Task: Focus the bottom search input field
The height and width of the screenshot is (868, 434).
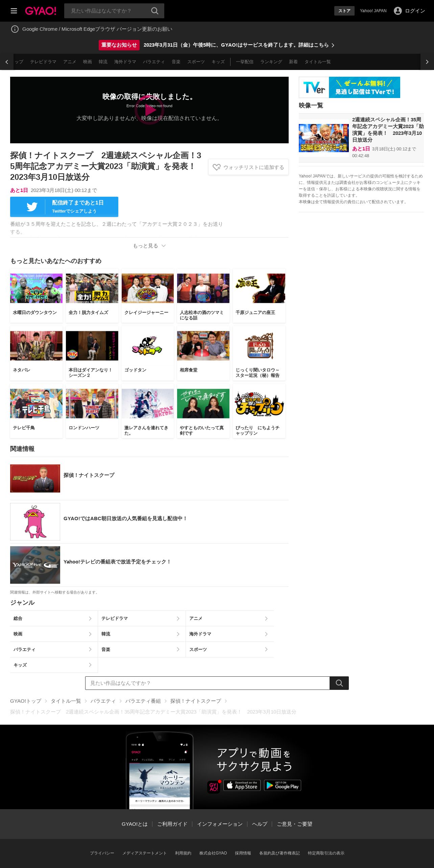Action: (x=208, y=683)
